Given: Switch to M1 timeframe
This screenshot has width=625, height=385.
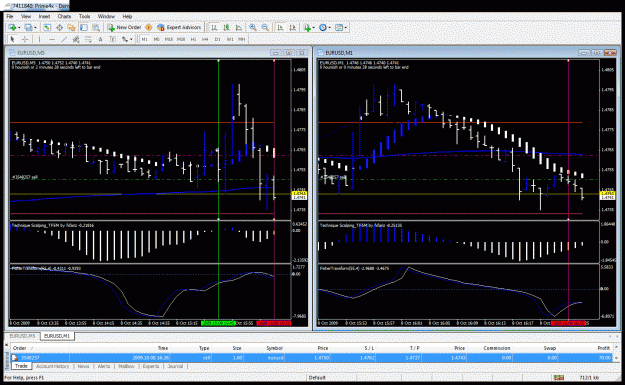Looking at the screenshot, I should (144, 39).
